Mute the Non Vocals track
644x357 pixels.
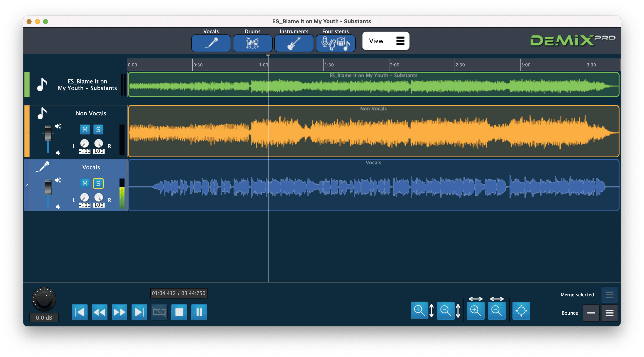85,129
